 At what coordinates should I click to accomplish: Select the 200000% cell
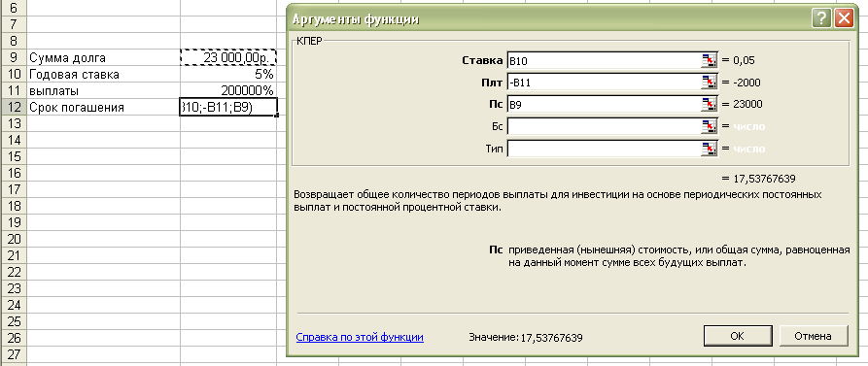pyautogui.click(x=228, y=90)
